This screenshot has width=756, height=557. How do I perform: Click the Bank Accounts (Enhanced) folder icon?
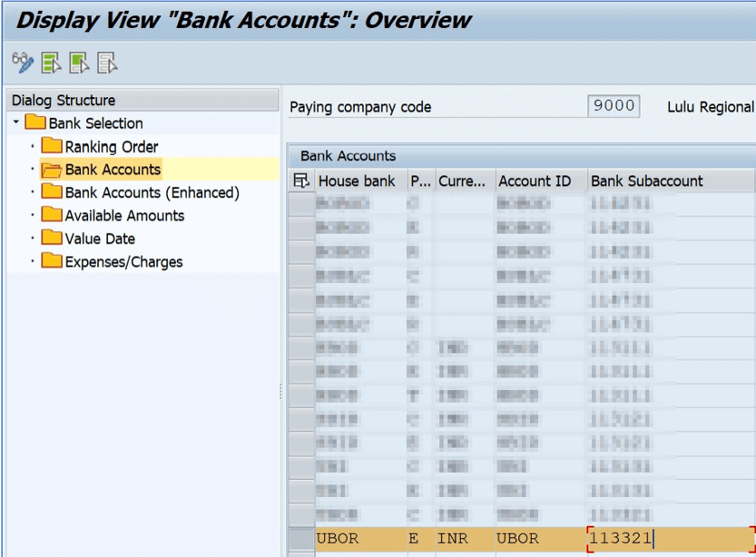click(52, 191)
